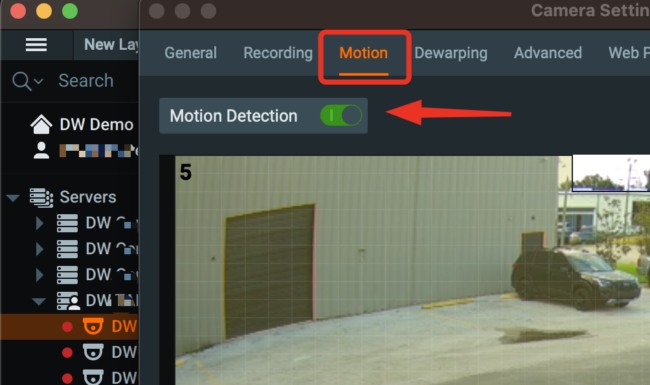650x385 pixels.
Task: Click the small camera preview thumbnail
Action: pyautogui.click(x=611, y=173)
